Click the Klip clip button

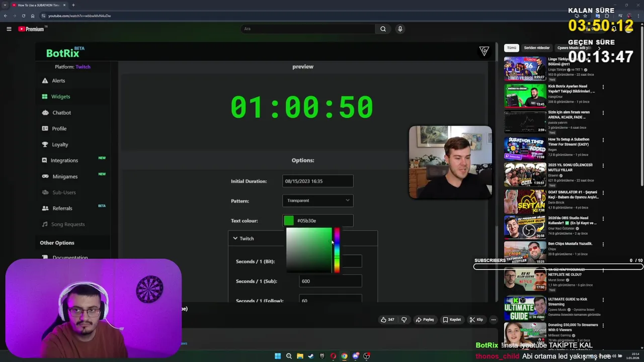pyautogui.click(x=476, y=319)
